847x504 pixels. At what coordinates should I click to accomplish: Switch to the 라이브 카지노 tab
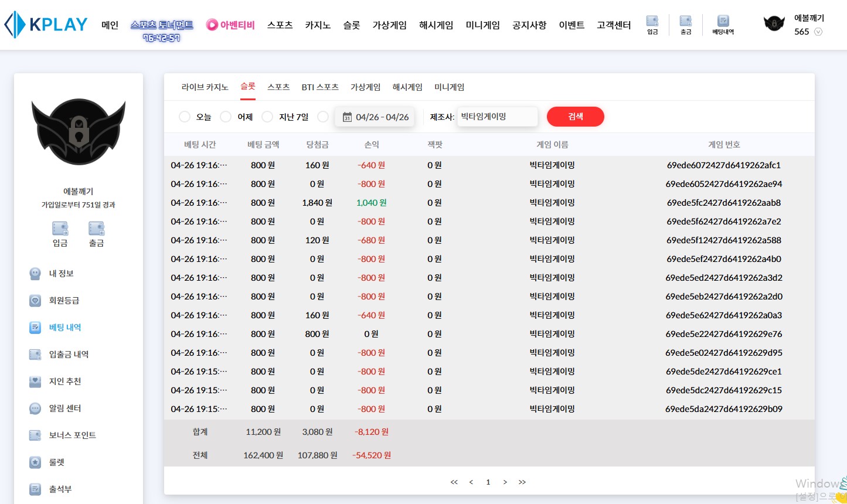click(x=205, y=87)
